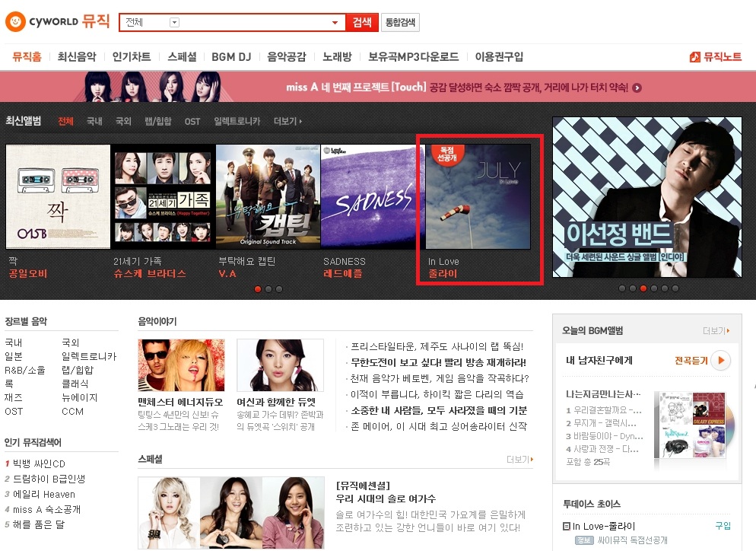Screen dimensions: 756x551
Task: Click the 슈스케 브라더스 artist link
Action: click(150, 273)
